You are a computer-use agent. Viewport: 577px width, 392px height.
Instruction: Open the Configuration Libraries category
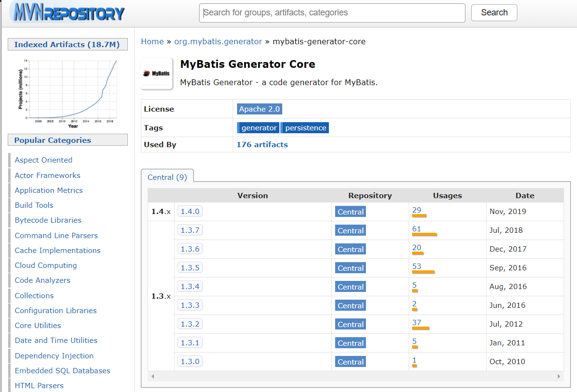click(56, 311)
